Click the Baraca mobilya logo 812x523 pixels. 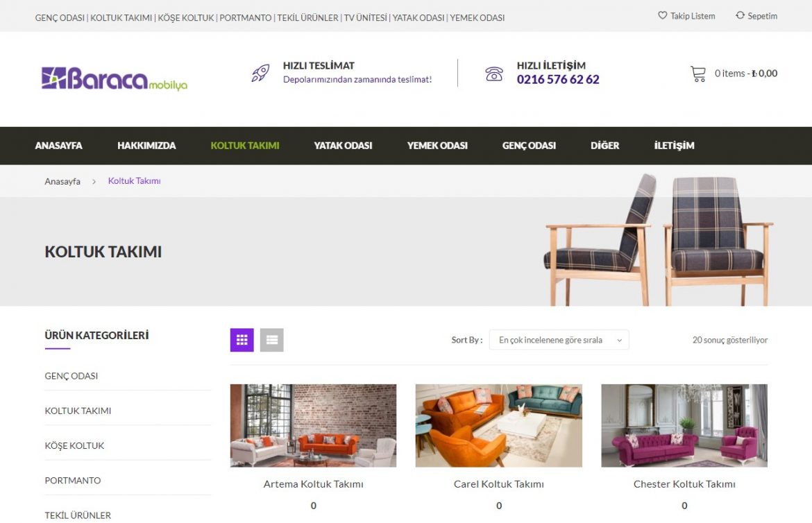[115, 78]
